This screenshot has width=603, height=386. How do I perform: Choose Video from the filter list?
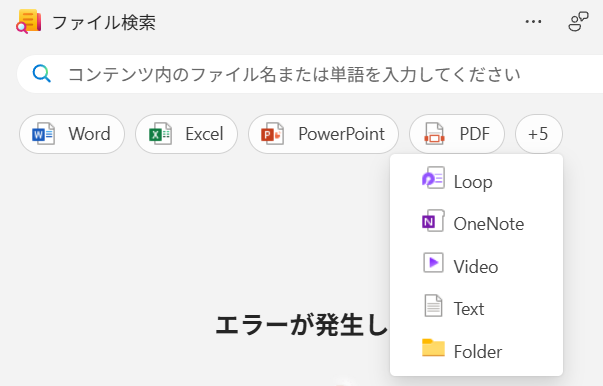point(476,266)
